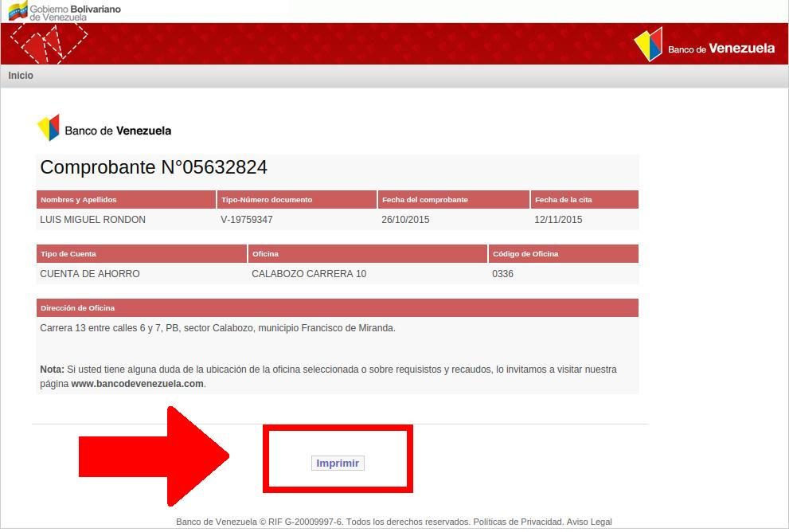Select the office code 0336
Viewport: 789px width, 532px height.
[502, 274]
